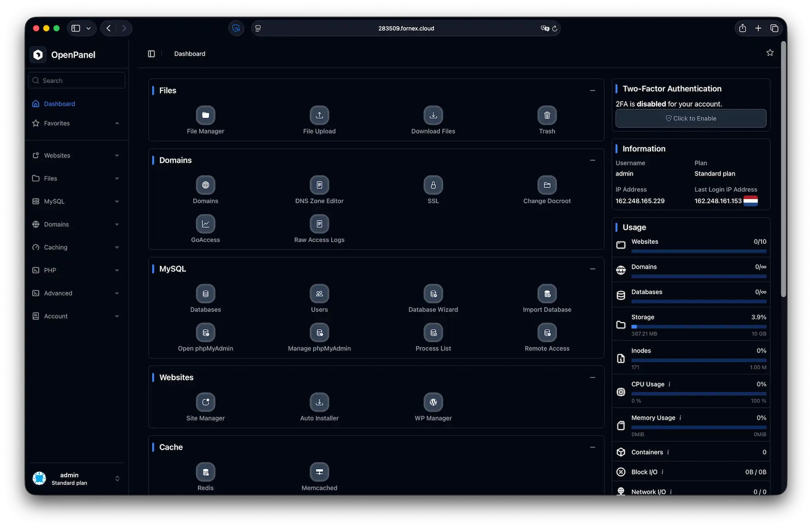
Task: Open Memcached settings
Action: [x=319, y=472]
